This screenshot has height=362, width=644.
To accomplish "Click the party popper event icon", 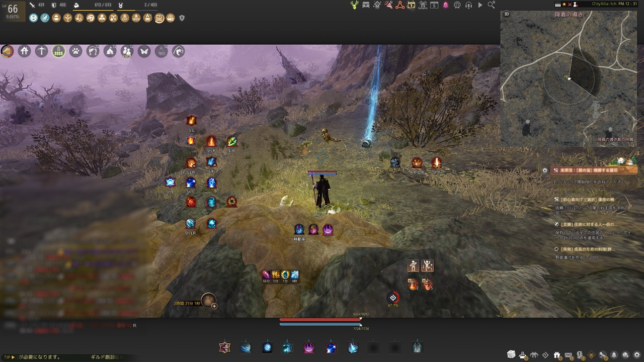I will pyautogui.click(x=388, y=5).
